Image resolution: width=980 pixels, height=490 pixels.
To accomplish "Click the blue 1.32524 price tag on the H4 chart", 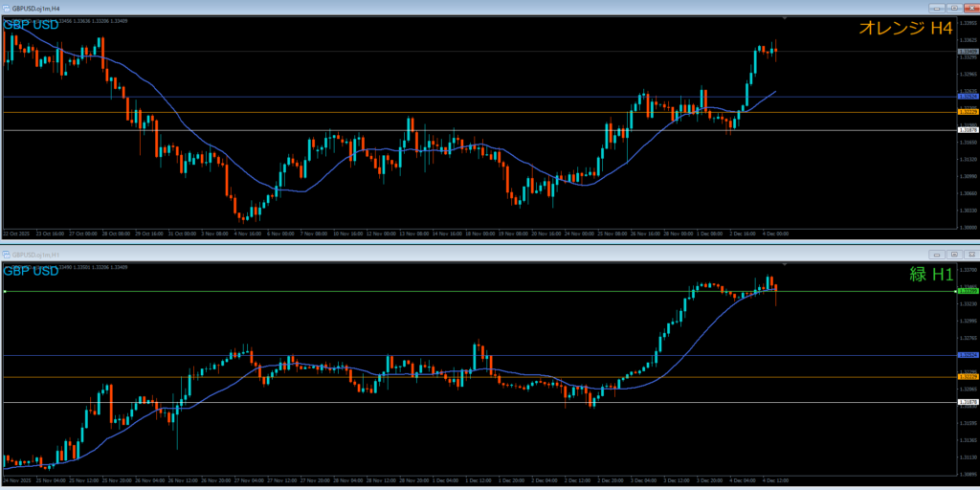I will point(968,97).
